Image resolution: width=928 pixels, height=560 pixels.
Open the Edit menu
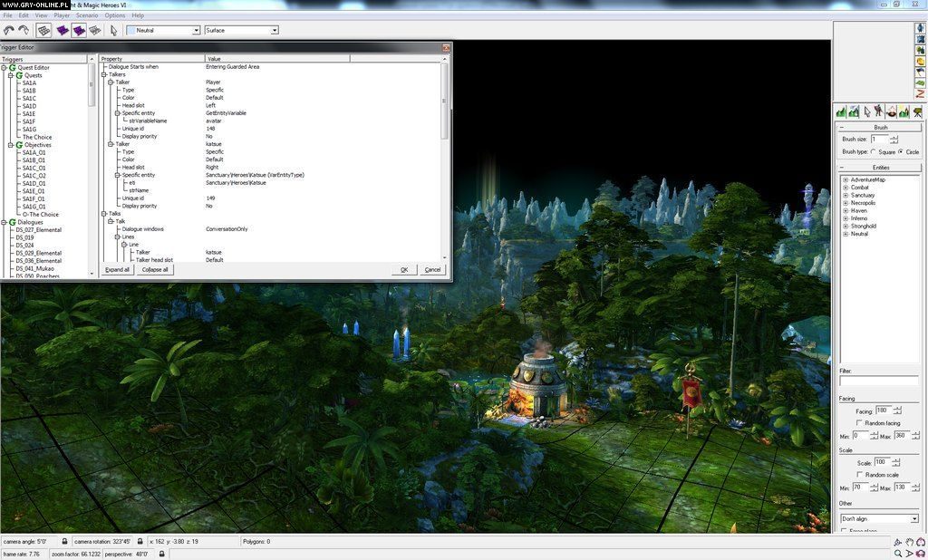24,15
